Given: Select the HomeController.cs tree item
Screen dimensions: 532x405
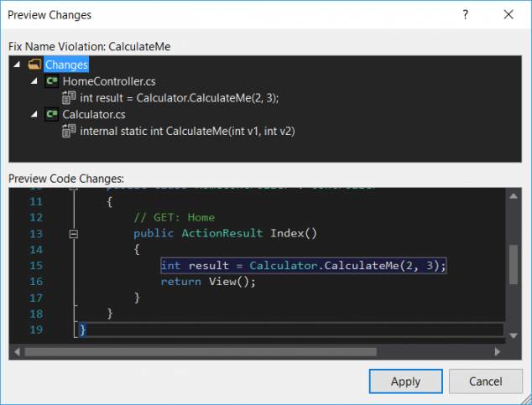Looking at the screenshot, I should pos(109,81).
